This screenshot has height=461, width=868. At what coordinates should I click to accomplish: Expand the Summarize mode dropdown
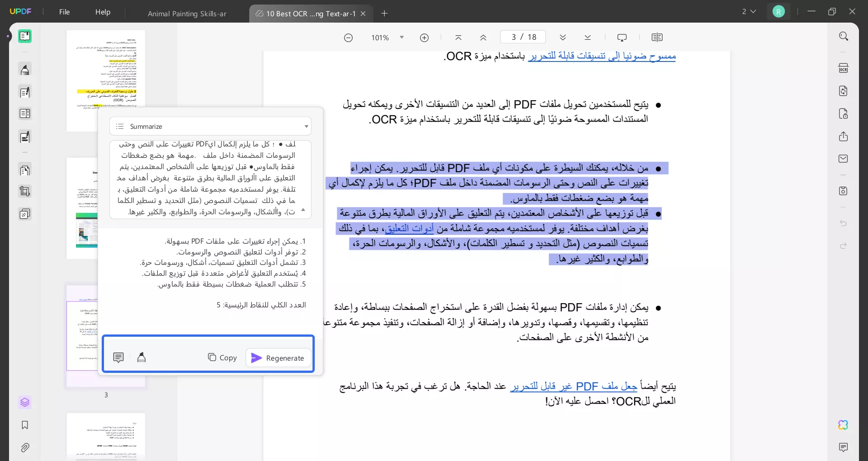coord(210,127)
